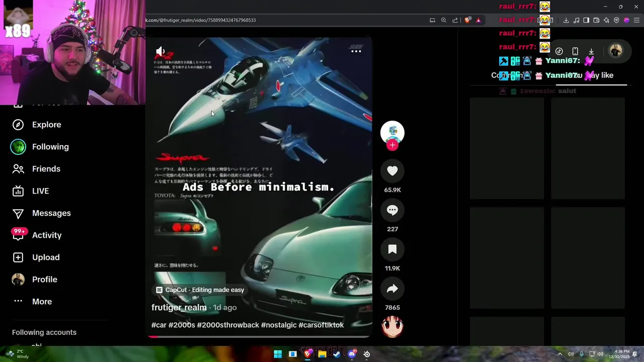Seek using the red video progress bar
Viewport: 644px width, 362px height.
(x=260, y=336)
